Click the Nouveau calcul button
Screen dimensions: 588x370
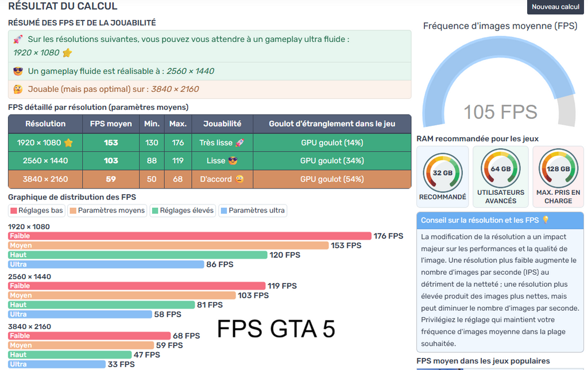[x=555, y=7]
